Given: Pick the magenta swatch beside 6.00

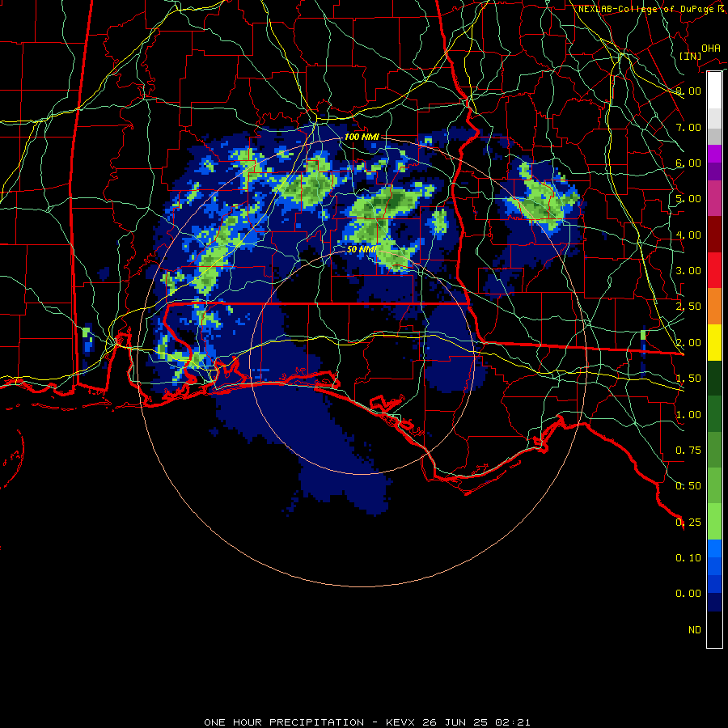Looking at the screenshot, I should 714,154.
